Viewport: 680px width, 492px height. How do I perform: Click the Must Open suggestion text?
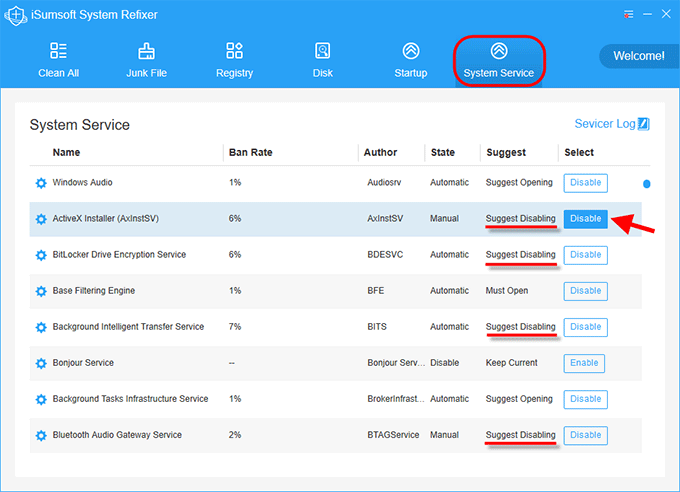click(x=507, y=291)
